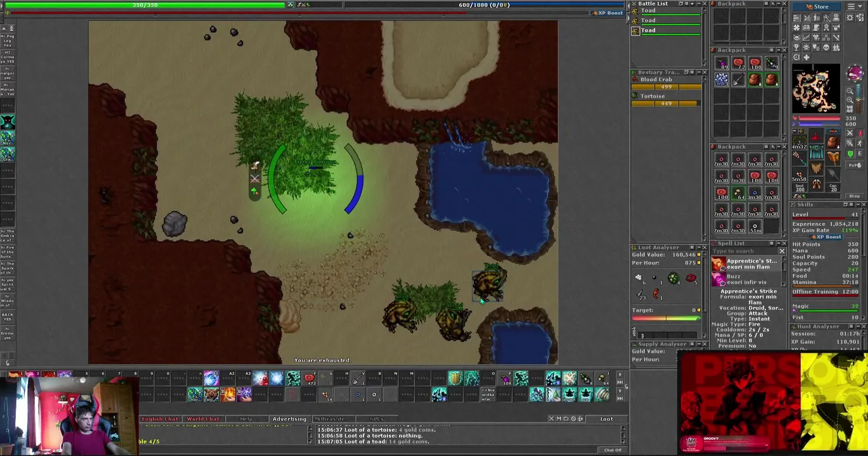
Task: Select the shovel in the backpack
Action: tap(738, 79)
